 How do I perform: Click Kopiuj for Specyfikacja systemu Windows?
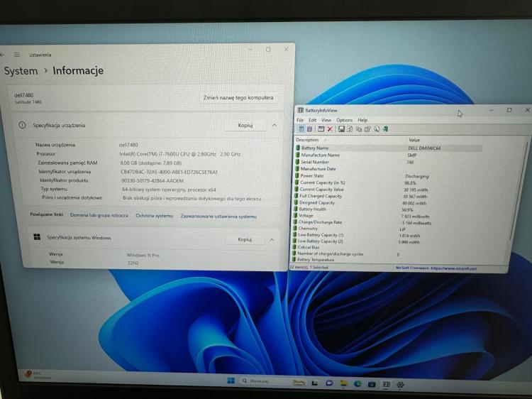click(245, 239)
